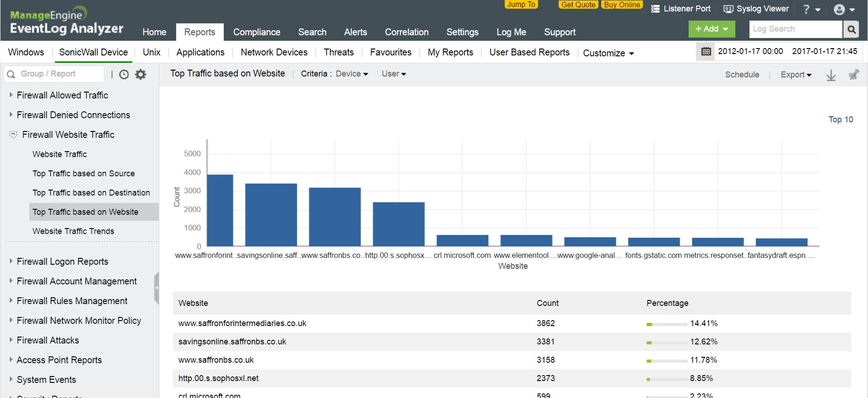Image resolution: width=868 pixels, height=398 pixels.
Task: Click the Jump To button
Action: tap(521, 5)
